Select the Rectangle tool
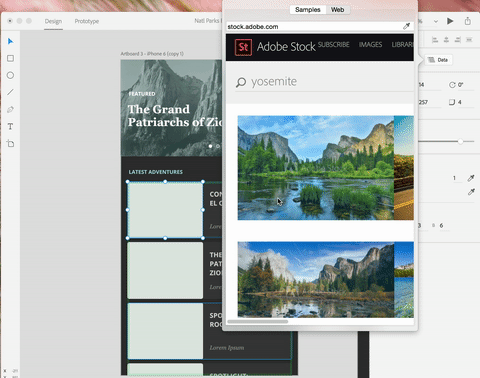 [10, 58]
